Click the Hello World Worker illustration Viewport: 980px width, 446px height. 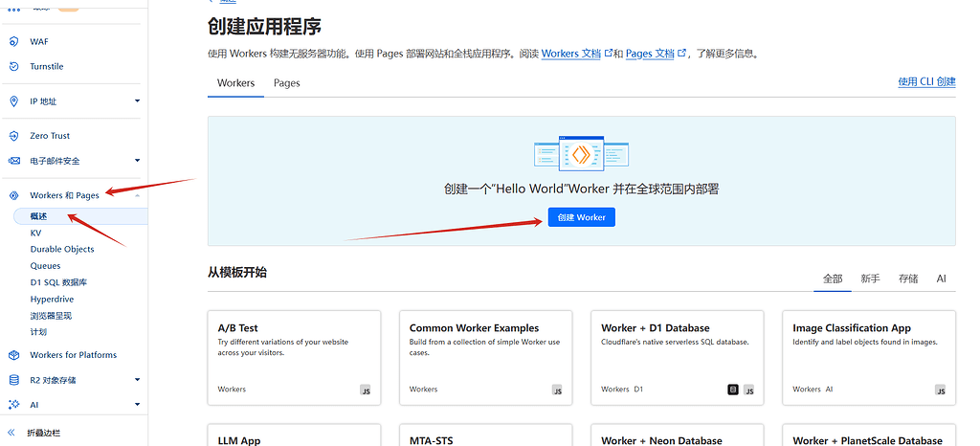tap(581, 154)
